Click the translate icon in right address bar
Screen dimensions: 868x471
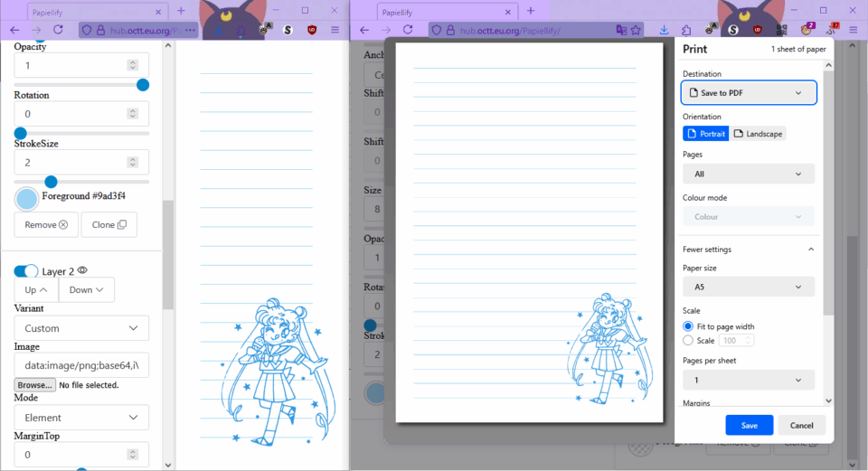621,30
